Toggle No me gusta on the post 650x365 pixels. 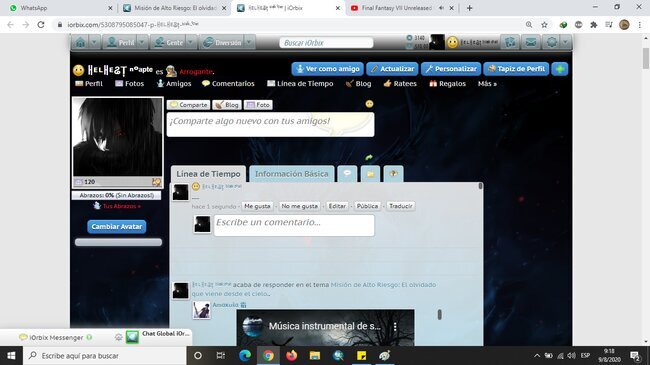(x=299, y=206)
